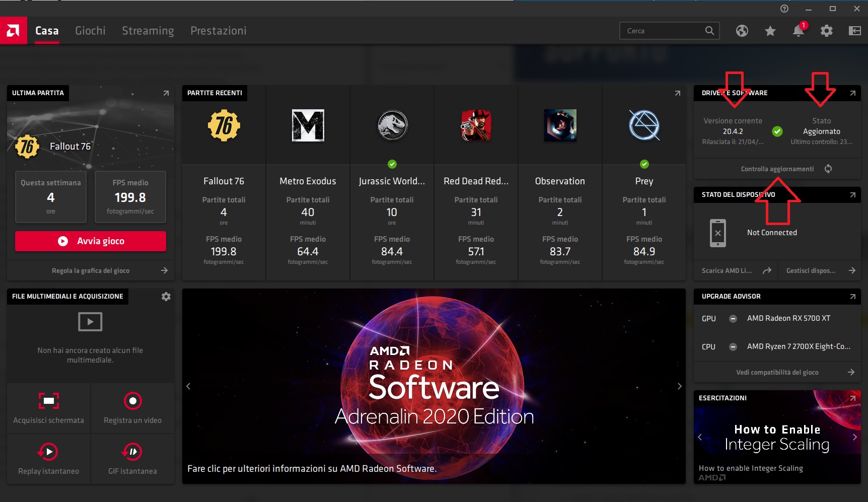Click Metro Exodus FPS medio 64.4
Viewport: 868px width, 502px height.
tap(308, 250)
